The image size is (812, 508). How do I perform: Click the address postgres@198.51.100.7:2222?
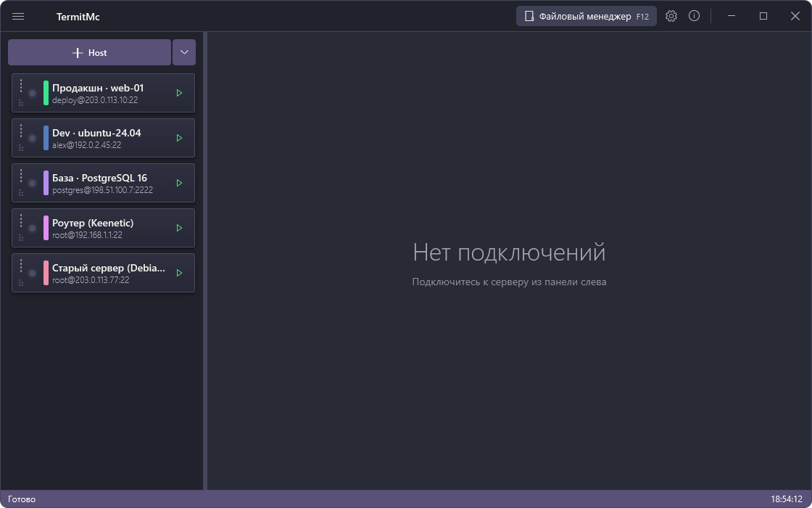click(x=102, y=190)
